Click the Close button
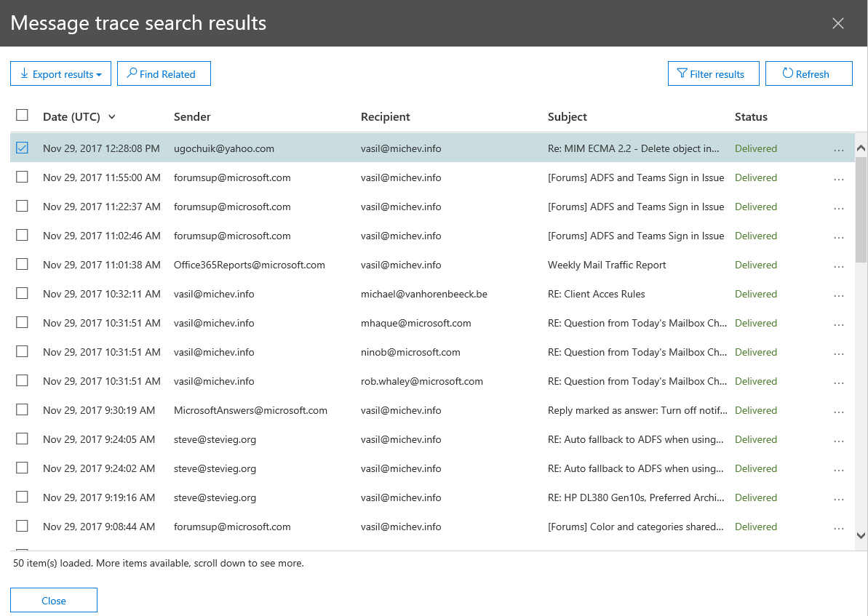 point(53,600)
